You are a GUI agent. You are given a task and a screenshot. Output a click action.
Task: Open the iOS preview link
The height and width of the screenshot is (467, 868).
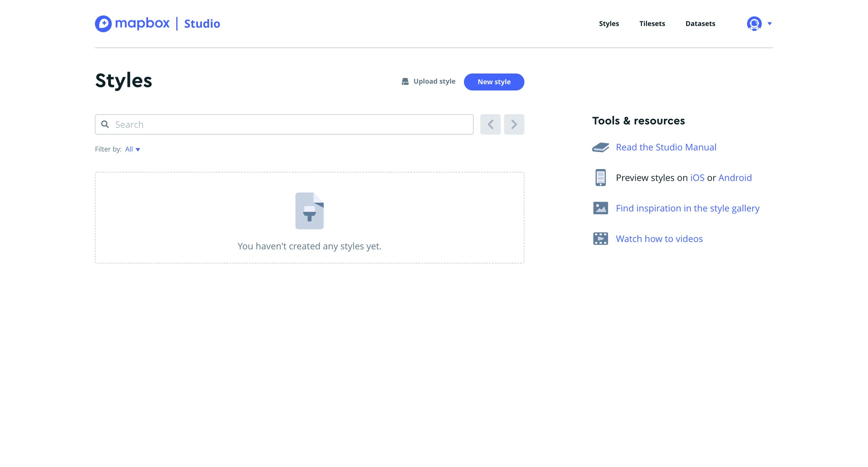pyautogui.click(x=697, y=178)
